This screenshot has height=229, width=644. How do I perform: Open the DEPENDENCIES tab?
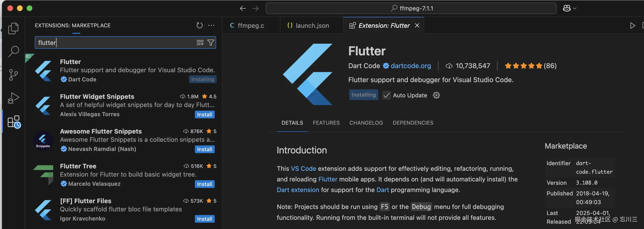tap(413, 123)
